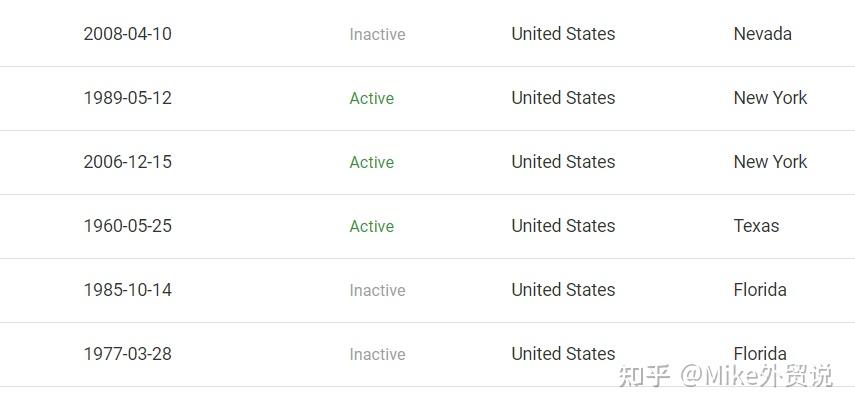Click the date 2006-12-15
This screenshot has height=410, width=855.
(127, 162)
